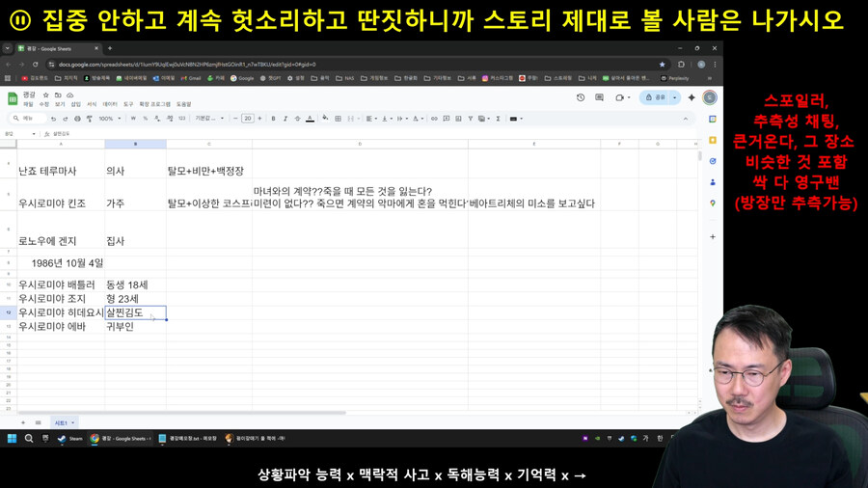Toggle strikethrough text formatting
This screenshot has height=488, width=868.
pyautogui.click(x=296, y=119)
